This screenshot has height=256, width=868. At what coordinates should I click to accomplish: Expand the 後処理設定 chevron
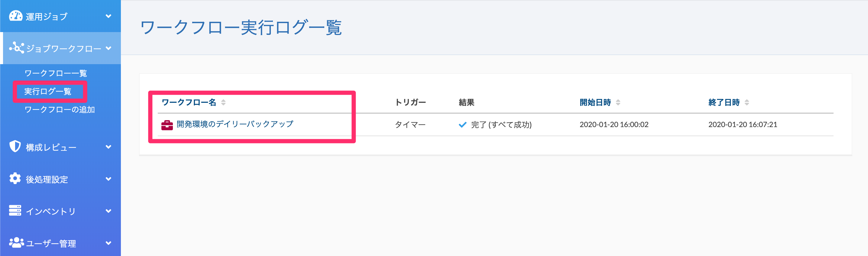pos(108,179)
